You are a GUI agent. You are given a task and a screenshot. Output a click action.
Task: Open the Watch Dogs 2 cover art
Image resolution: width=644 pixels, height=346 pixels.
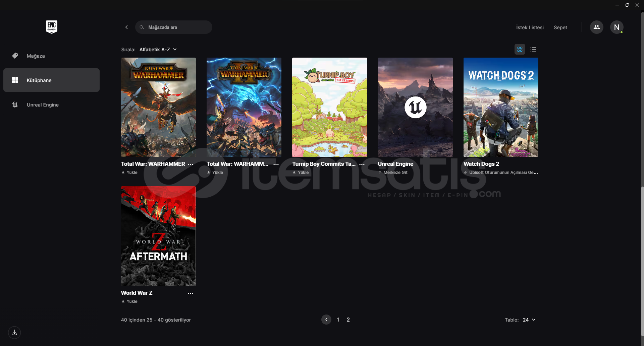click(x=501, y=107)
